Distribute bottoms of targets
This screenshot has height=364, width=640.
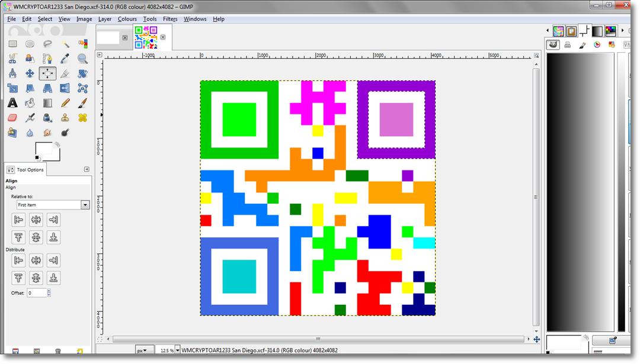pyautogui.click(x=53, y=278)
